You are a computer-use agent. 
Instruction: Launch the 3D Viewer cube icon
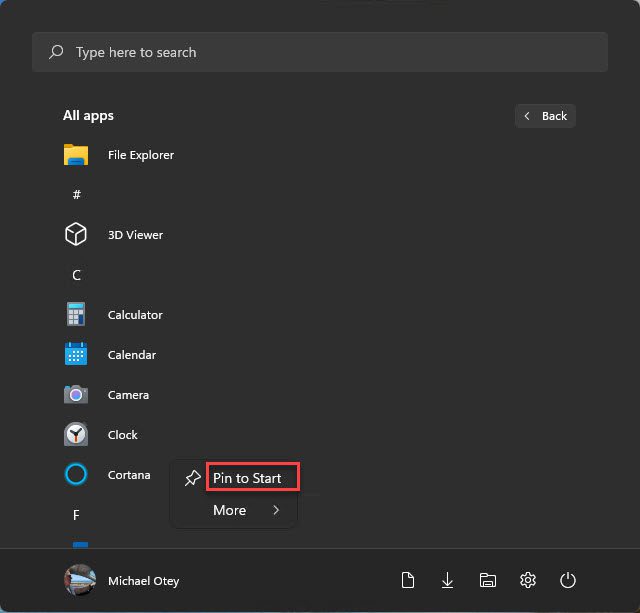tap(76, 234)
